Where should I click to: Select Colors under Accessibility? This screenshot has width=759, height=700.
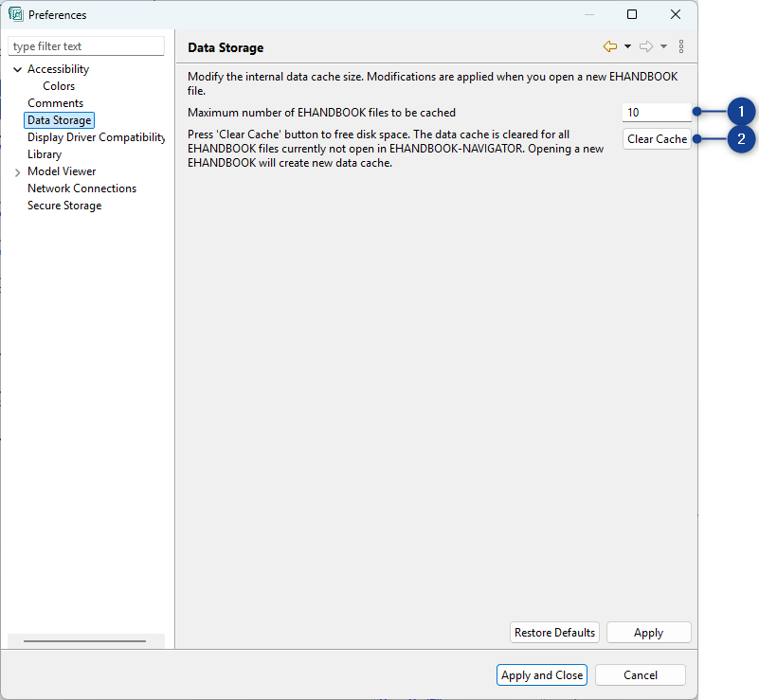coord(59,86)
